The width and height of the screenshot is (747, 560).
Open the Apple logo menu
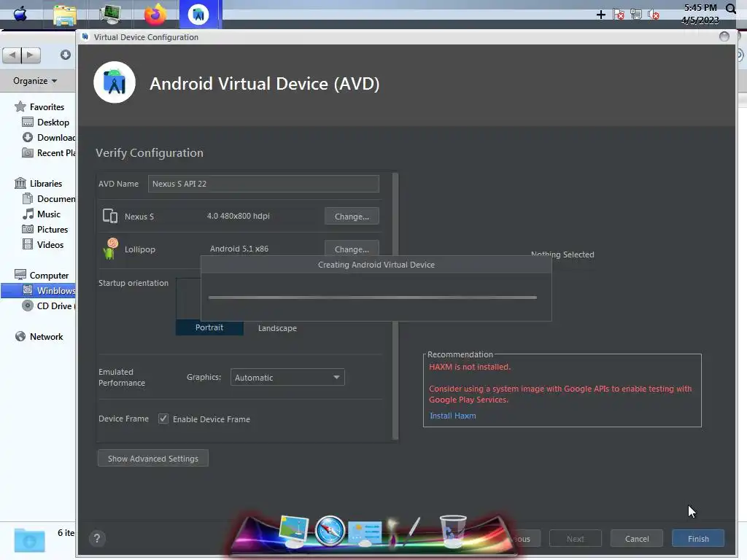click(20, 13)
